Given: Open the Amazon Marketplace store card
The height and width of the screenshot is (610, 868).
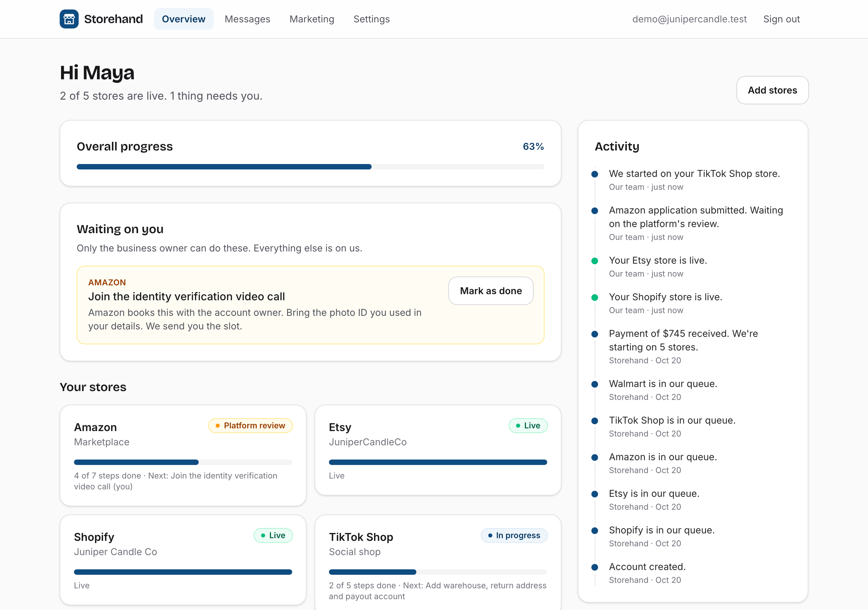Looking at the screenshot, I should pyautogui.click(x=183, y=455).
